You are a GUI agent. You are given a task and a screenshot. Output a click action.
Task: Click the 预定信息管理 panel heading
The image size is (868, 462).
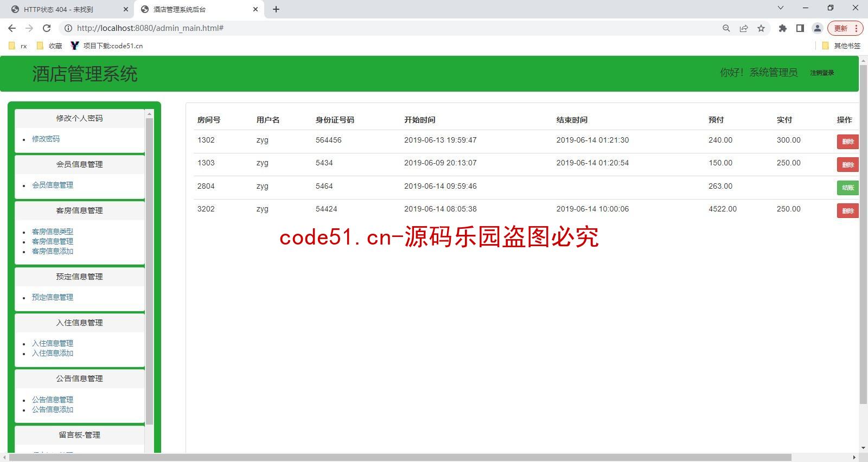(79, 277)
